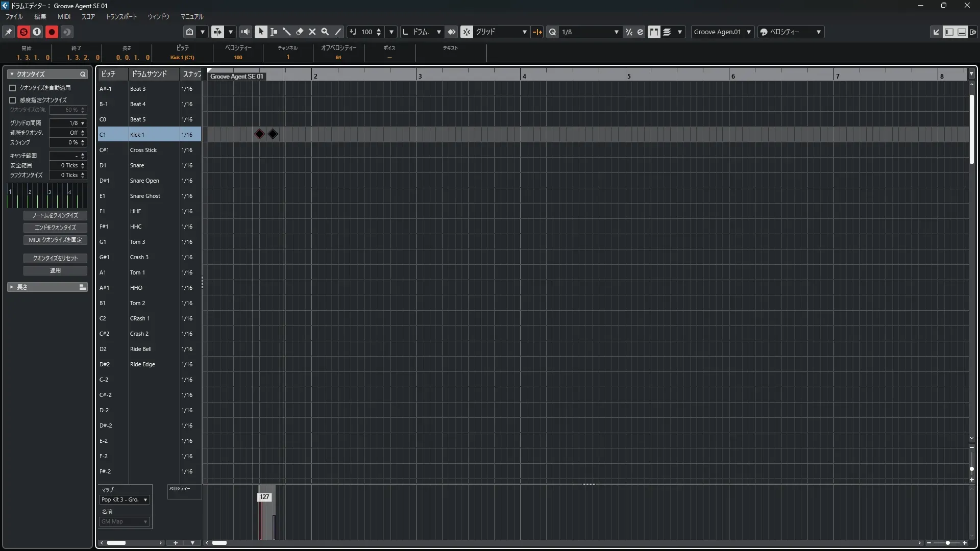The height and width of the screenshot is (551, 980).
Task: Open the MIDI menu
Action: click(64, 16)
